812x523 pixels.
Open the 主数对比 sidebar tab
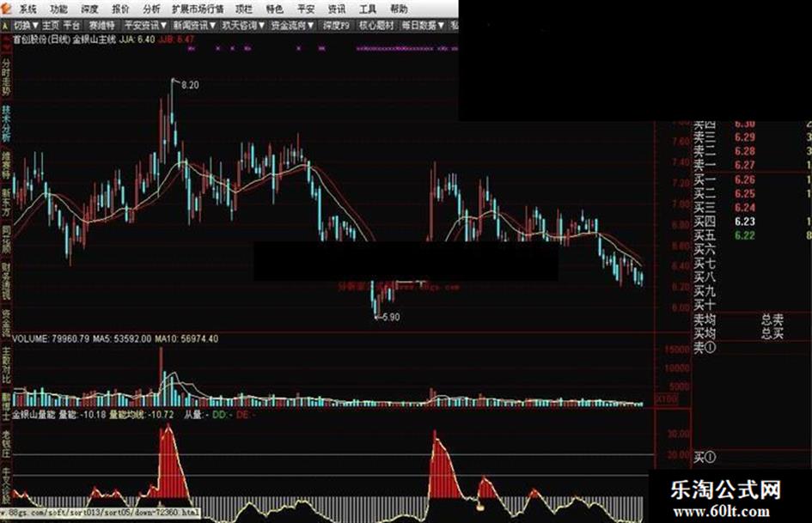click(6, 366)
